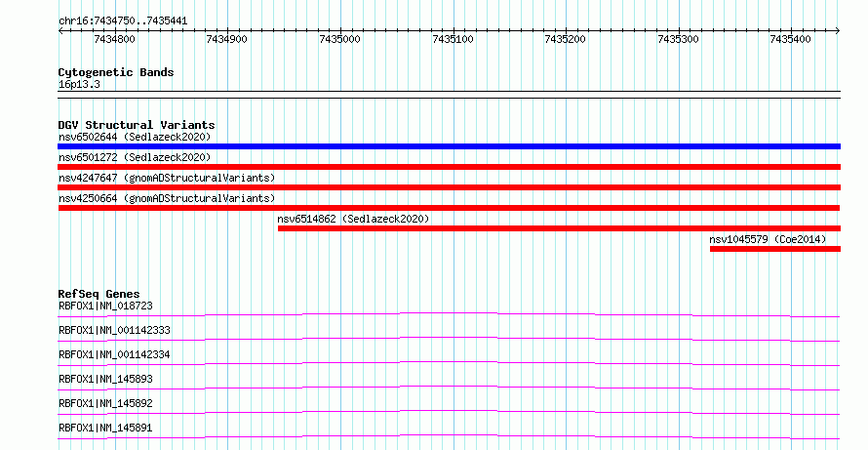Click ruler position 7434800
The width and height of the screenshot is (868, 450).
coord(114,39)
